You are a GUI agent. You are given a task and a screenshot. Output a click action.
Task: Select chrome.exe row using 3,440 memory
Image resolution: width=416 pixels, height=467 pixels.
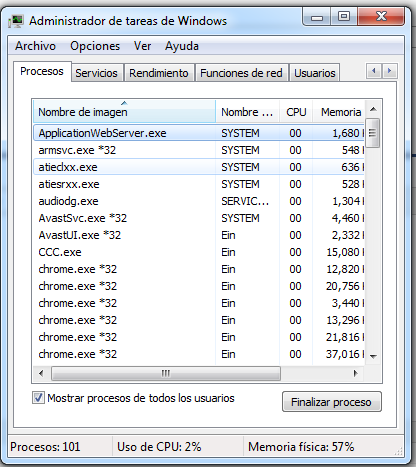(x=199, y=303)
